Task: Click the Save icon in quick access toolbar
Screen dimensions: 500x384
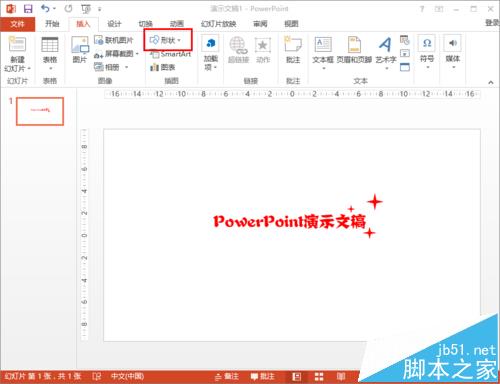Action: click(28, 9)
